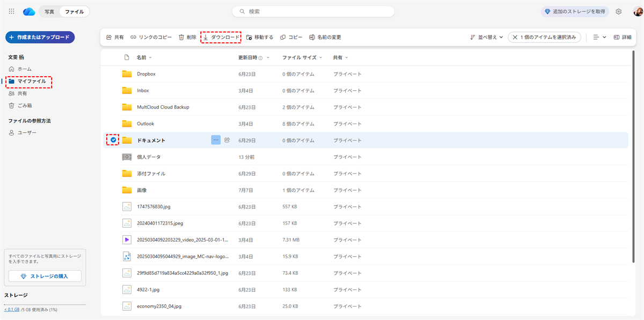The image size is (644, 320).
Task: Open the Outlook folder name
Action: click(x=145, y=124)
